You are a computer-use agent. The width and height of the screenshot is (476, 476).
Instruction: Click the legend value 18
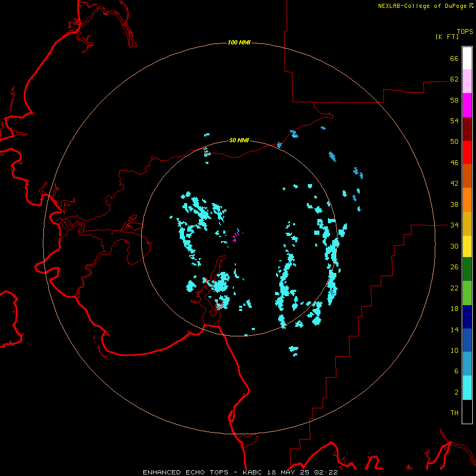[x=454, y=309]
